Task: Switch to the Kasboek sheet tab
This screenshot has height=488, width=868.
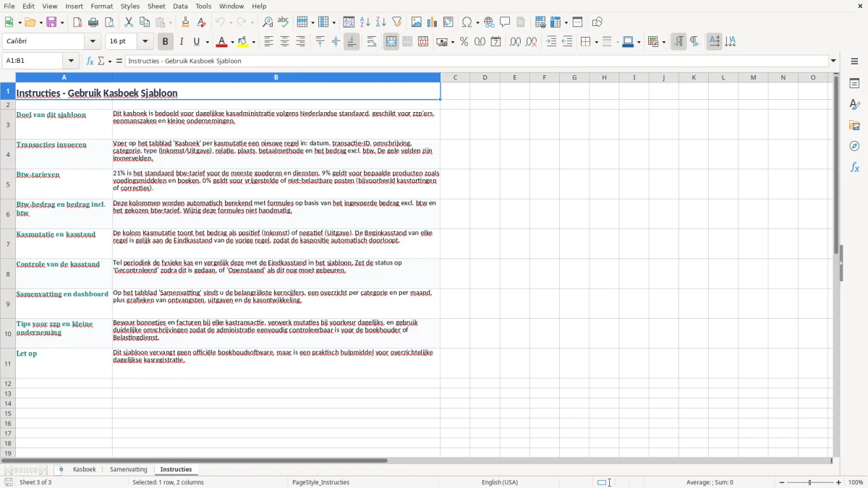Action: click(84, 469)
